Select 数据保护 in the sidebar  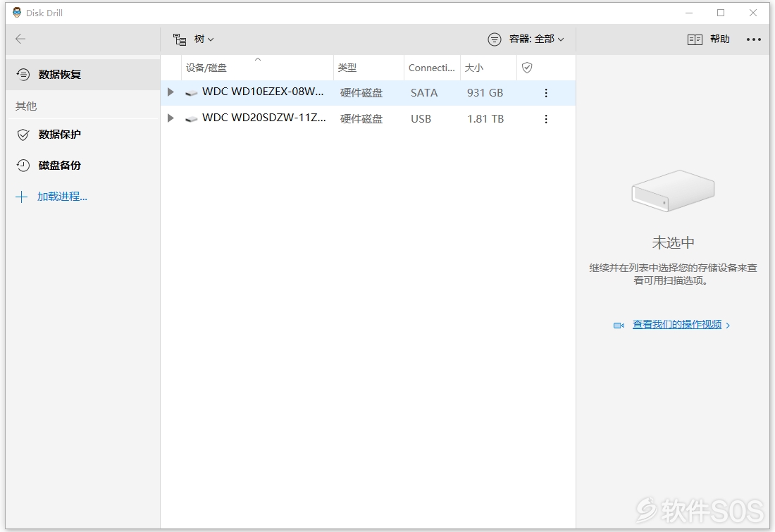coord(82,135)
